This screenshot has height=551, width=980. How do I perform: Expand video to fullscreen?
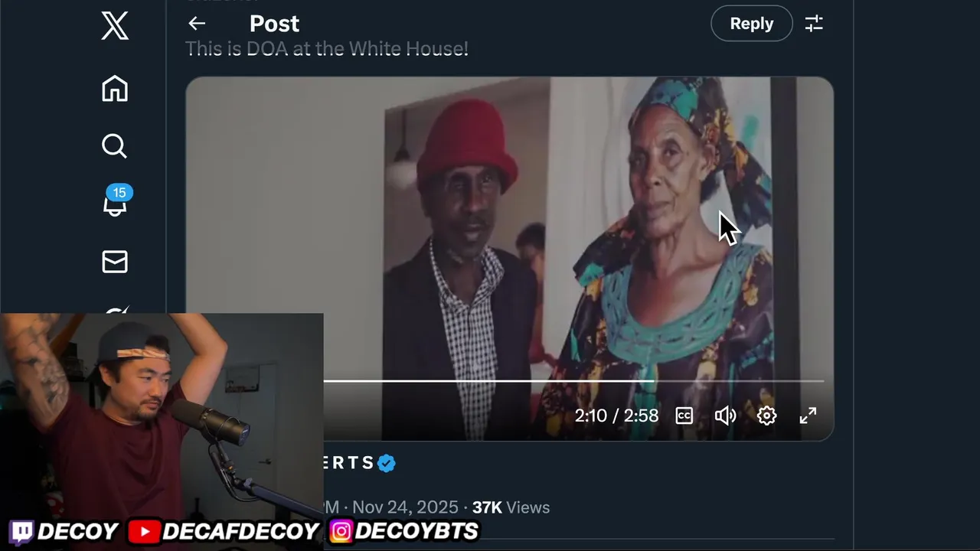coord(808,416)
